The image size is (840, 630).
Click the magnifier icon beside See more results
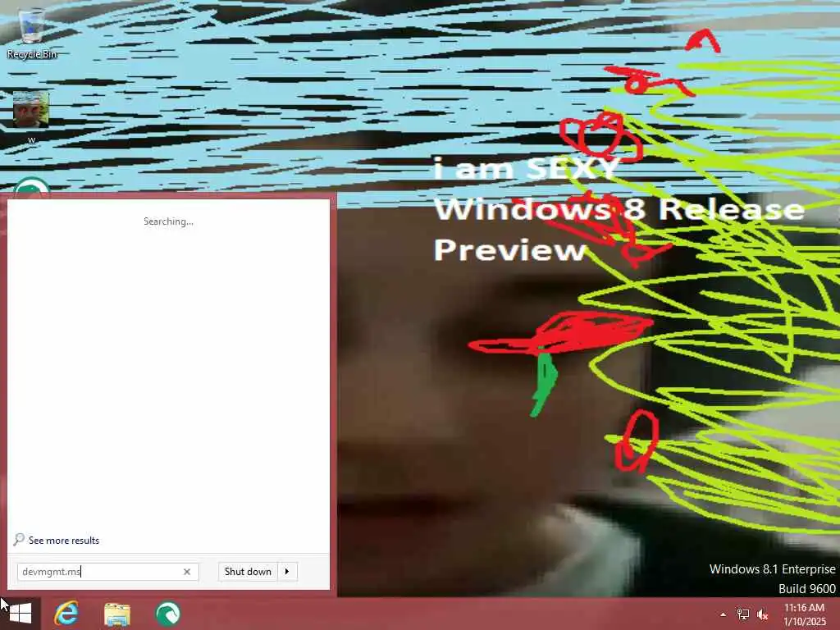(x=19, y=539)
